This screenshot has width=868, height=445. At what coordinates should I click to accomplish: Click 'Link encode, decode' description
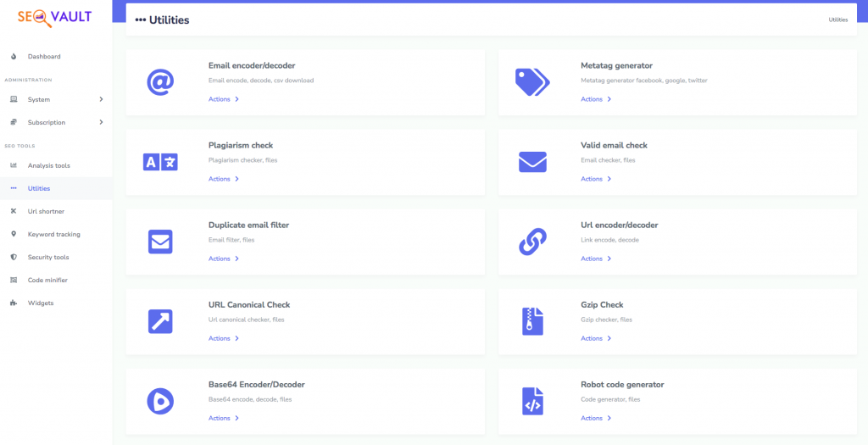(x=609, y=240)
